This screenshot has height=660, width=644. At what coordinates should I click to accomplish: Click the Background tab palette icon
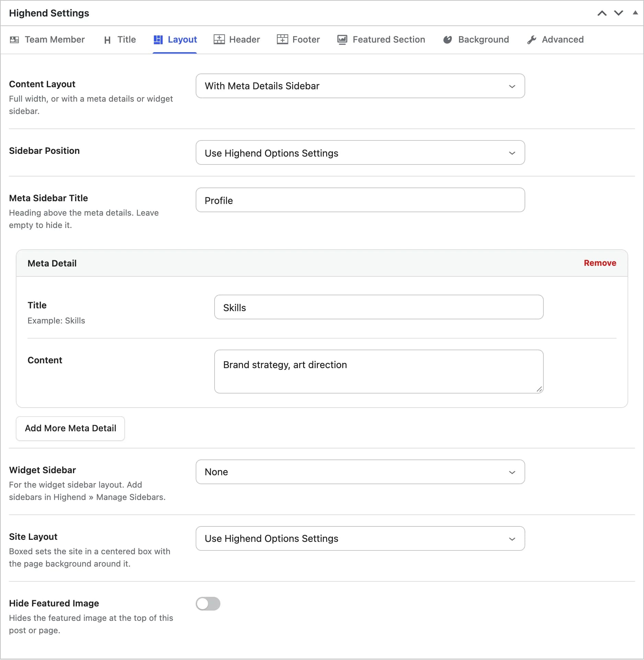tap(448, 40)
